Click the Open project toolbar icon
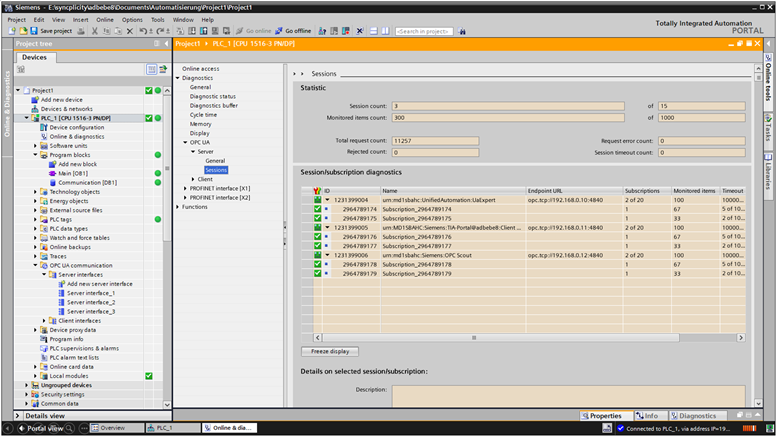Screen dimensions: 776x436 tap(23, 31)
